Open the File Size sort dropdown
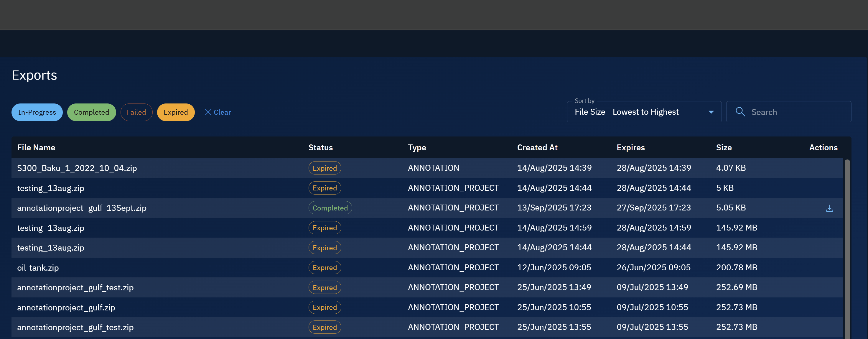 (644, 111)
